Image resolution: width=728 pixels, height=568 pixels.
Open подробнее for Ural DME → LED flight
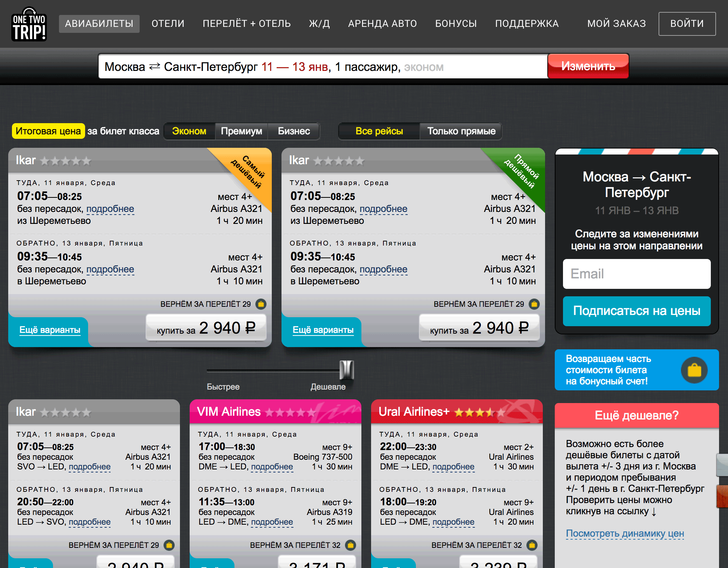pyautogui.click(x=454, y=467)
